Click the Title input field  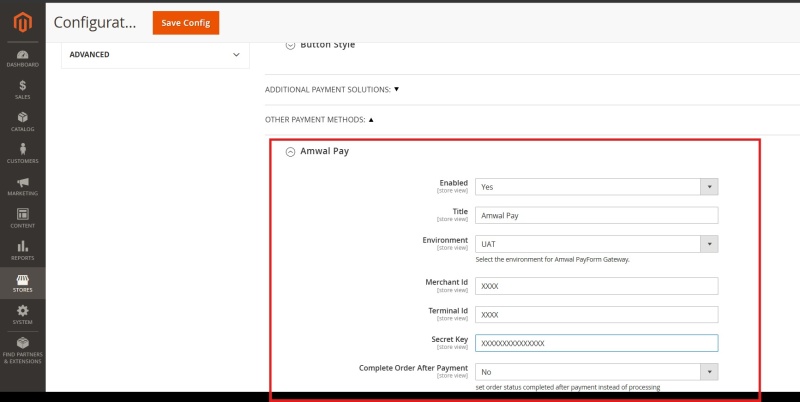(x=596, y=215)
